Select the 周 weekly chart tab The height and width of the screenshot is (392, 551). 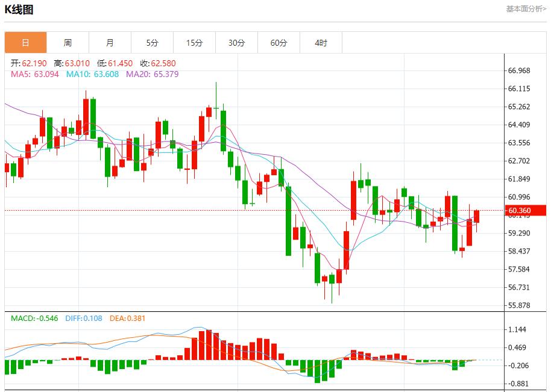click(68, 43)
